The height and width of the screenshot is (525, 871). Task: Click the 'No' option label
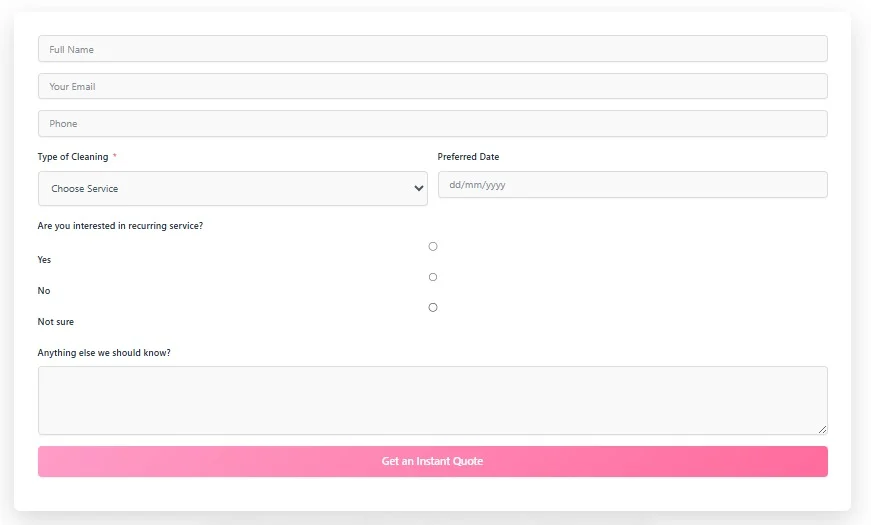pos(44,291)
